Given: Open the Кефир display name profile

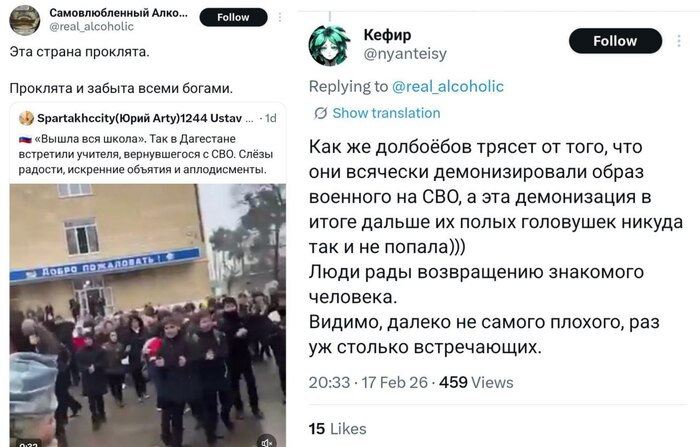Looking at the screenshot, I should point(387,34).
